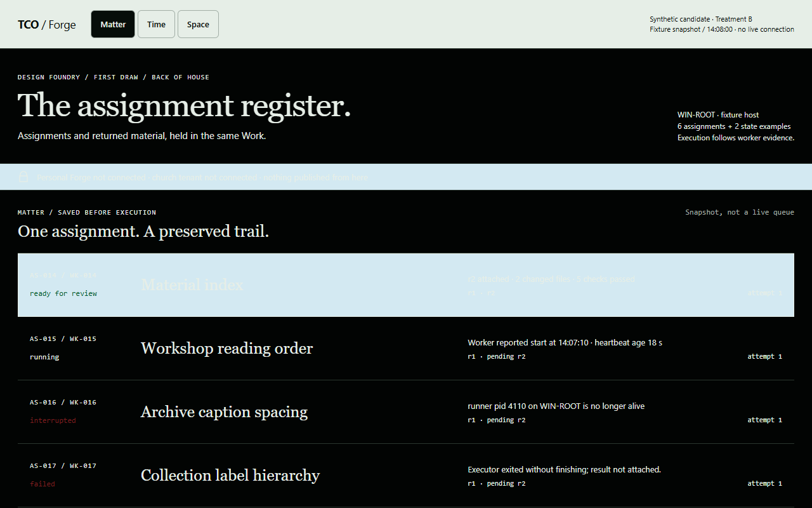Click 'attempt 1' in the Workshop reading order row
812x508 pixels.
coord(764,356)
